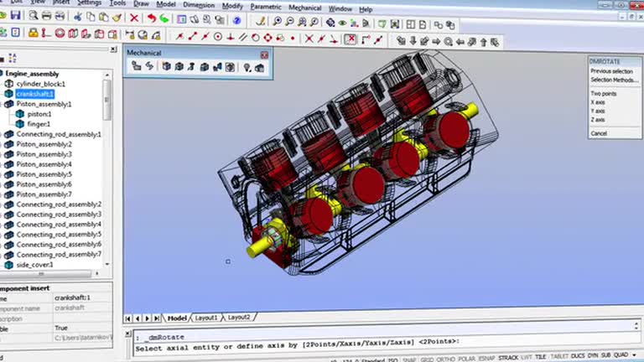Click Cancel in DMROTATE prompt menu
Screen dimensions: 644x362
[x=599, y=133]
